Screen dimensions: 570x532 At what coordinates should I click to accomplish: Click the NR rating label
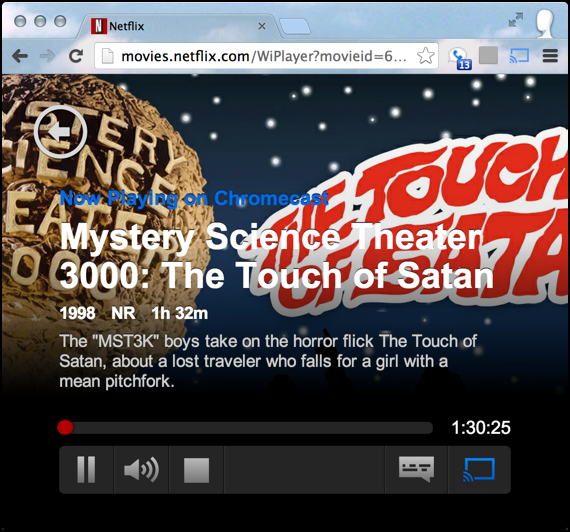point(123,313)
